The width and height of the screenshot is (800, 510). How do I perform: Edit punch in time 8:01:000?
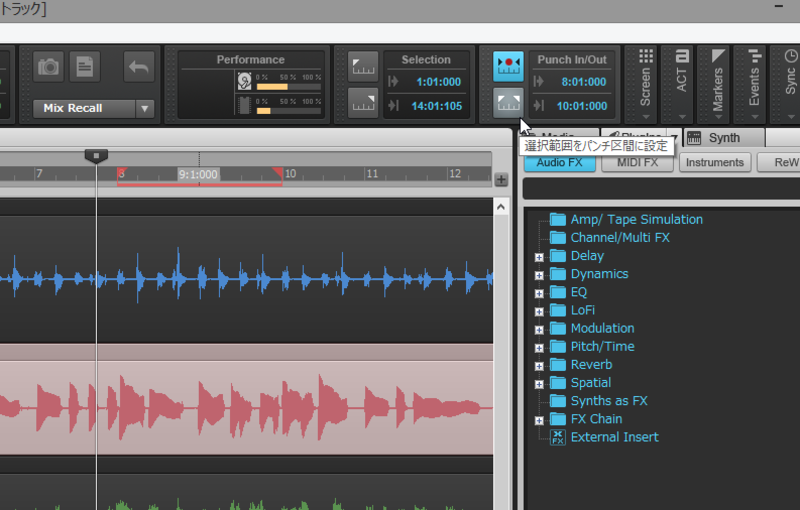pos(584,82)
